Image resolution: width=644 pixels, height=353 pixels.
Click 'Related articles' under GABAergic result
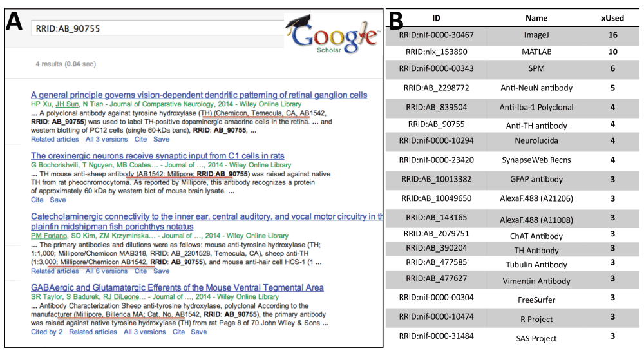coord(93,332)
